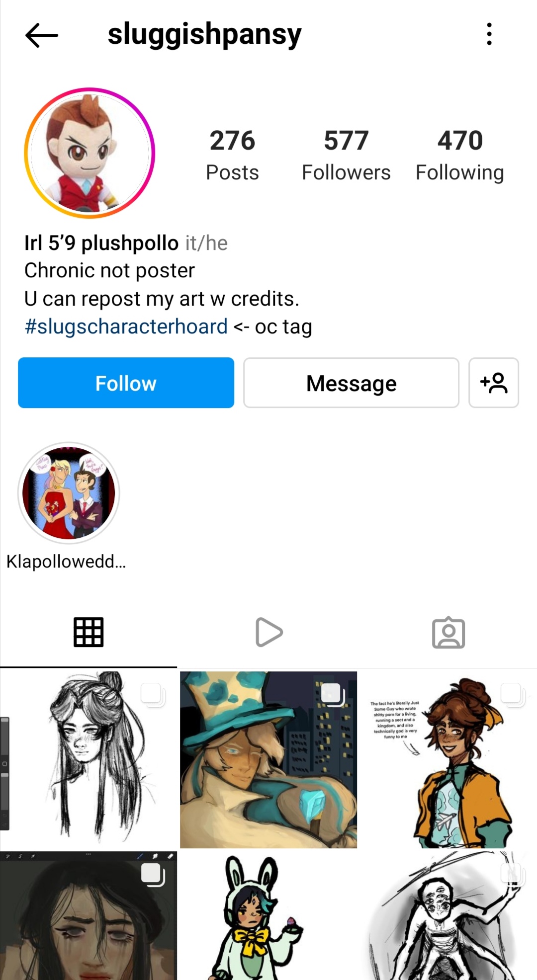Open the crying dark-haired portrait post

coord(89,915)
